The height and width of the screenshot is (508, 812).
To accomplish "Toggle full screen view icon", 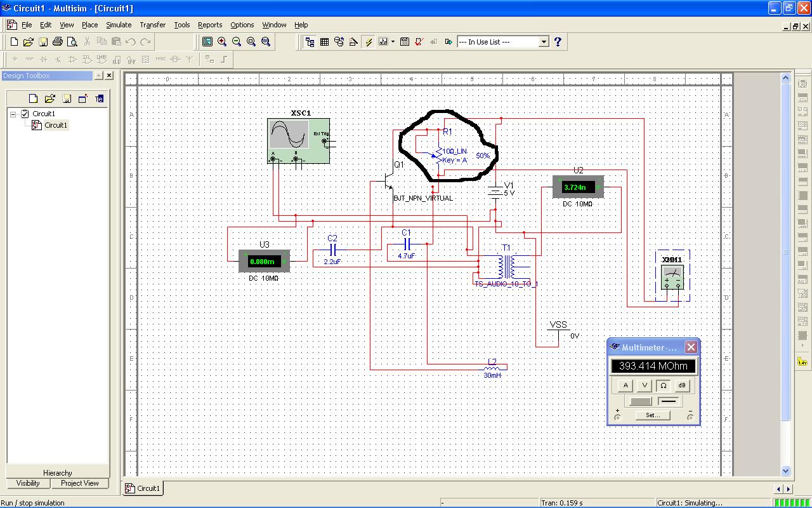I will click(x=207, y=42).
